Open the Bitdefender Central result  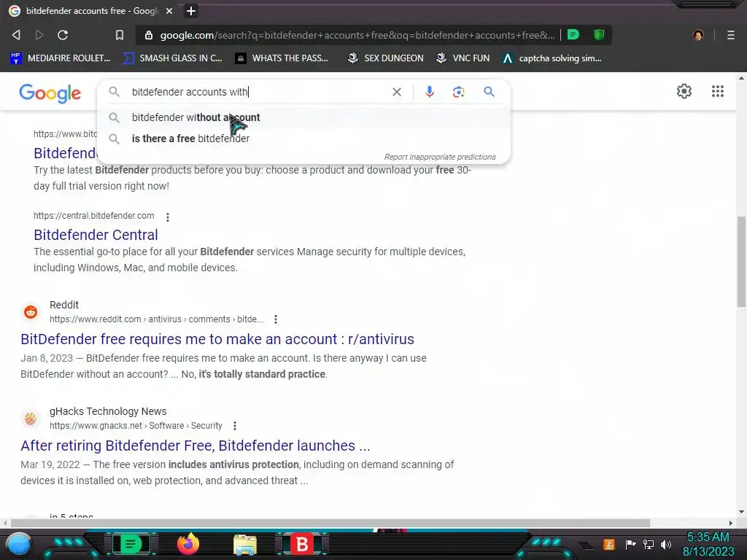[x=96, y=235]
